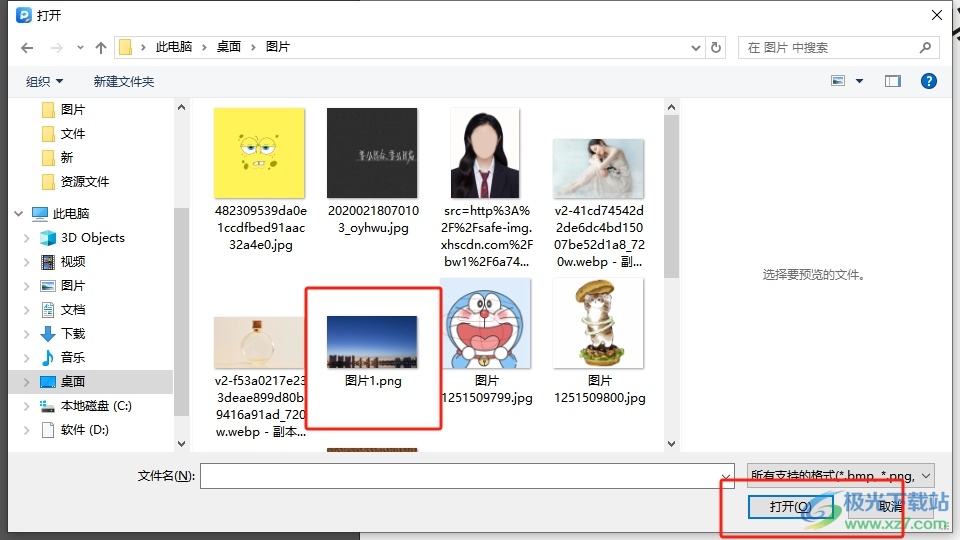Image resolution: width=960 pixels, height=540 pixels.
Task: Click the back navigation arrow
Action: [27, 47]
